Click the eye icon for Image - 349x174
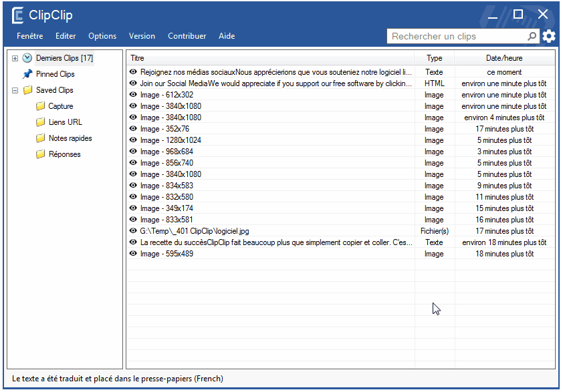 pyautogui.click(x=133, y=208)
